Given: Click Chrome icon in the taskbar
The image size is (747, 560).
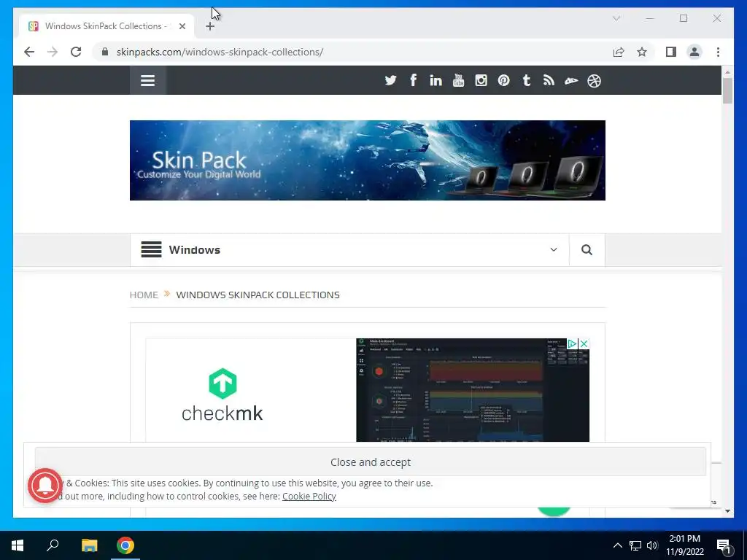Looking at the screenshot, I should pyautogui.click(x=125, y=545).
